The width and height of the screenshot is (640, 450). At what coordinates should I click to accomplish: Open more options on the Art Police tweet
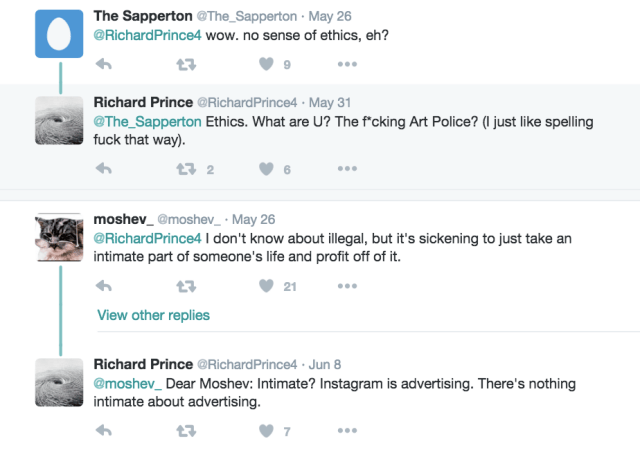(347, 169)
